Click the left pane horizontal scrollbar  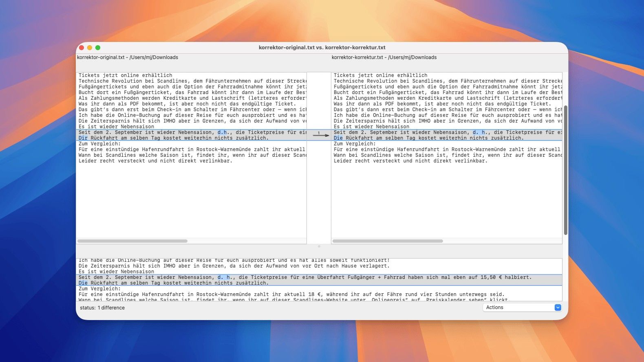tap(132, 241)
